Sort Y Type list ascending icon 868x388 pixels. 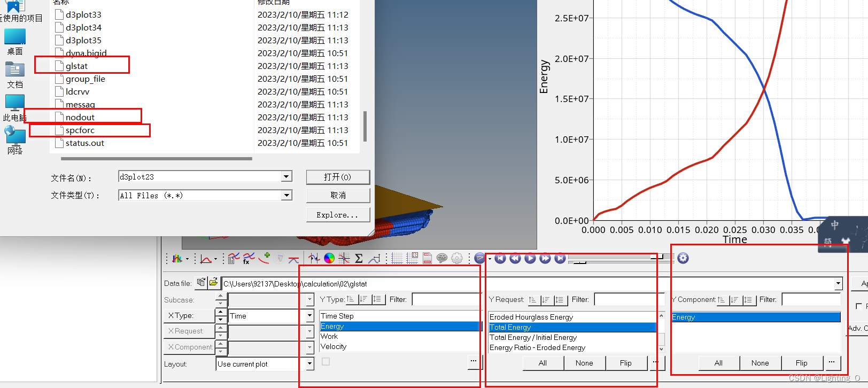(351, 299)
